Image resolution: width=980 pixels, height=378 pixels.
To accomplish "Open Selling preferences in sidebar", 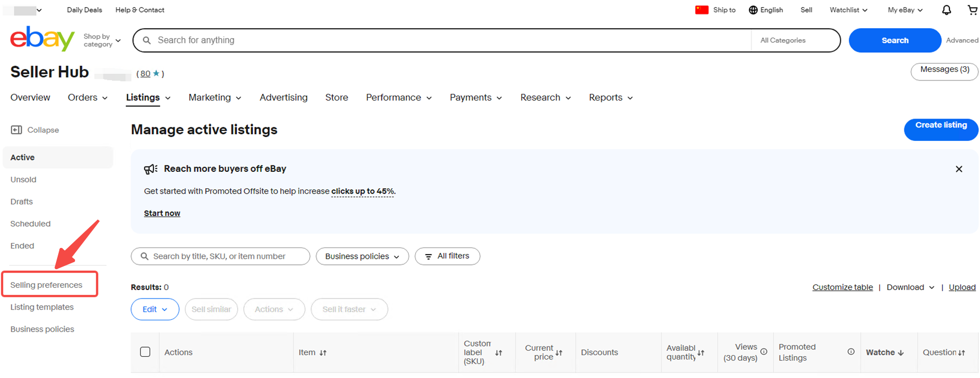I will (x=46, y=285).
